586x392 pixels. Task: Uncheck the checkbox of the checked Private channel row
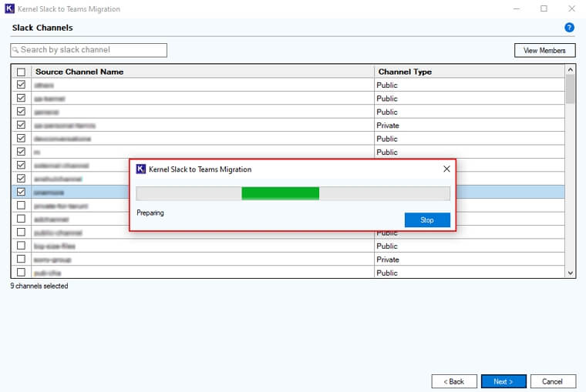[22, 125]
